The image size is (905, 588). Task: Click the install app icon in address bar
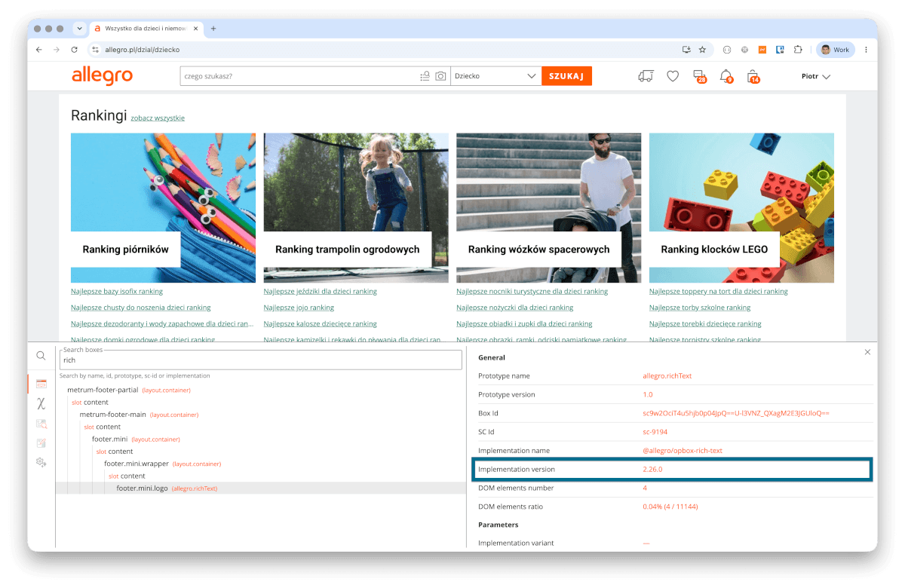click(686, 50)
